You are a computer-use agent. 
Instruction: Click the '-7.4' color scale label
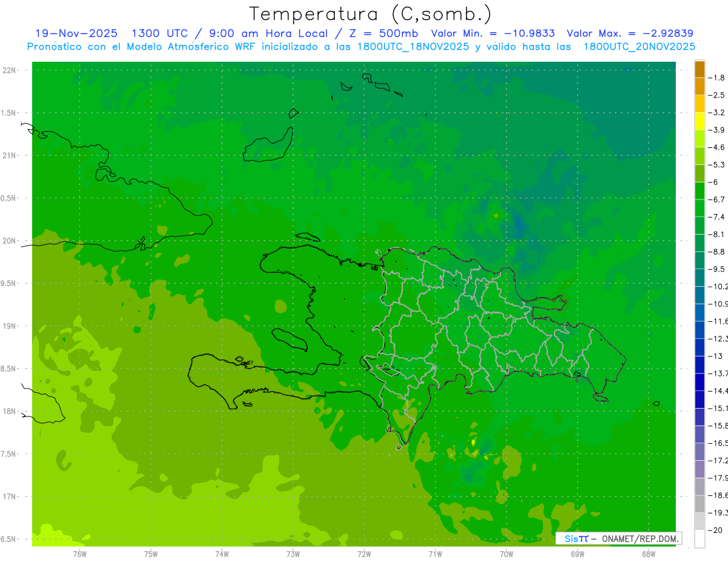(717, 217)
